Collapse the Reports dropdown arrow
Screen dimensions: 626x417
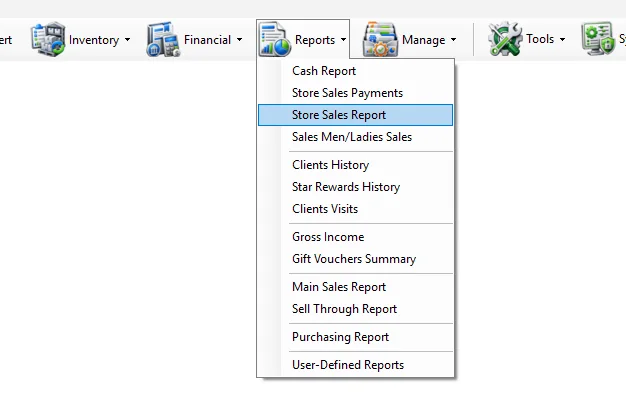point(343,40)
